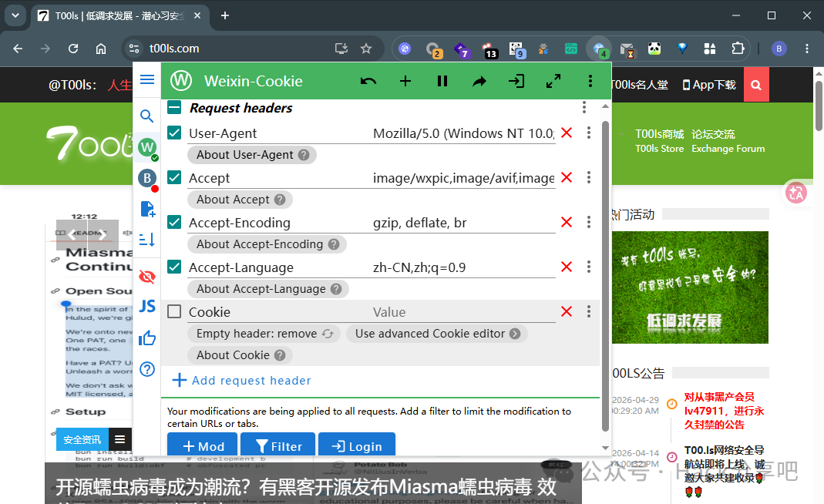Click the About Accept-Encoding chip
The height and width of the screenshot is (504, 824).
pyautogui.click(x=267, y=244)
